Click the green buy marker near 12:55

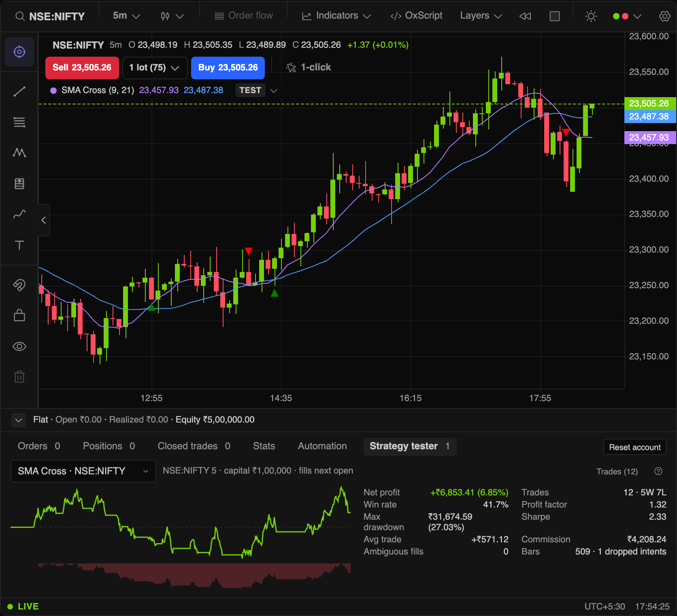tap(151, 307)
